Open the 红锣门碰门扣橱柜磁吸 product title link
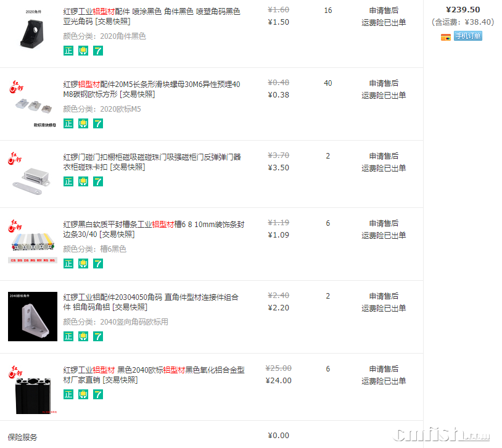 coord(152,162)
